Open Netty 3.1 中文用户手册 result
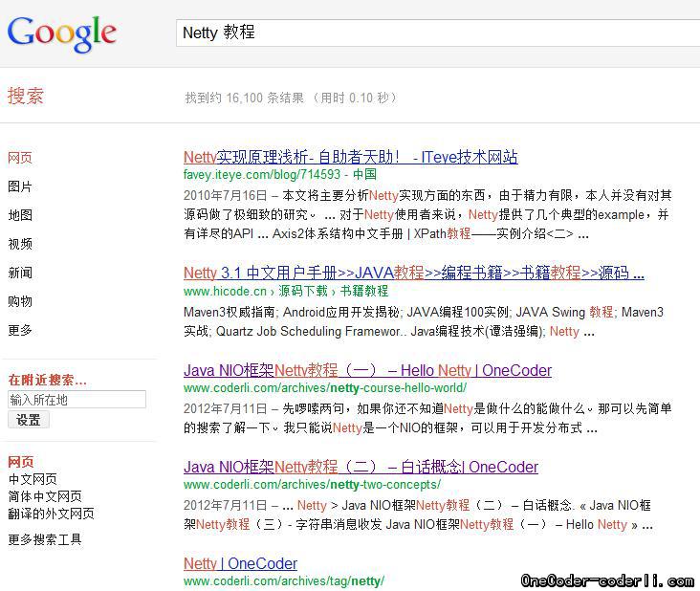 (413, 273)
